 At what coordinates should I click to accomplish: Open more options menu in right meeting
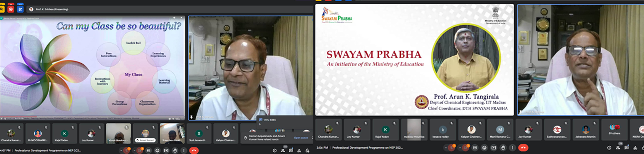pyautogui.click(x=513, y=148)
